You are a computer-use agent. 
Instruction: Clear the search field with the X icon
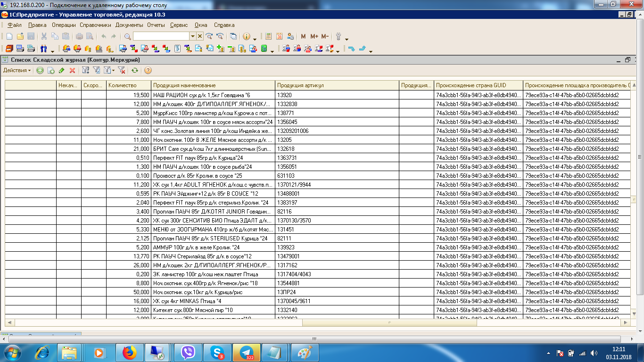pos(200,36)
